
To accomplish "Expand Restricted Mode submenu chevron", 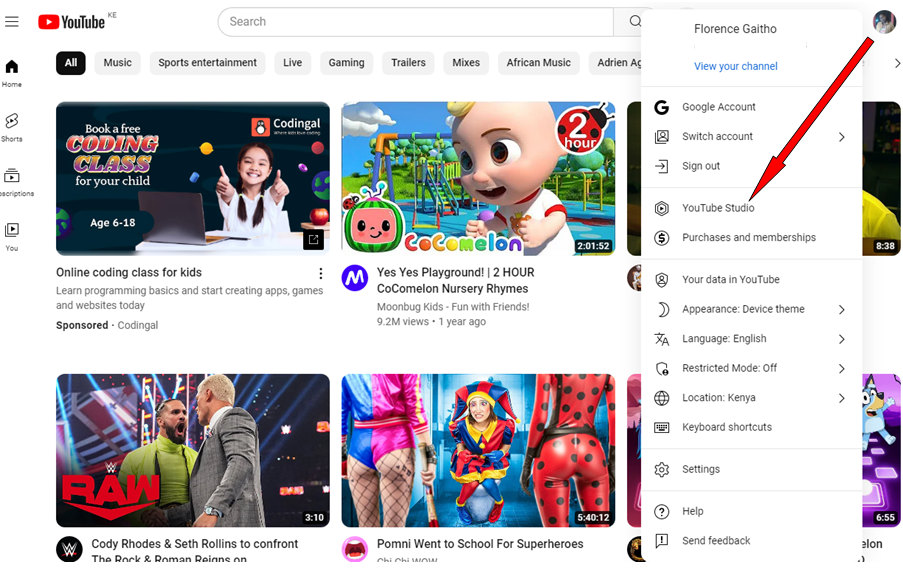I will pos(841,368).
